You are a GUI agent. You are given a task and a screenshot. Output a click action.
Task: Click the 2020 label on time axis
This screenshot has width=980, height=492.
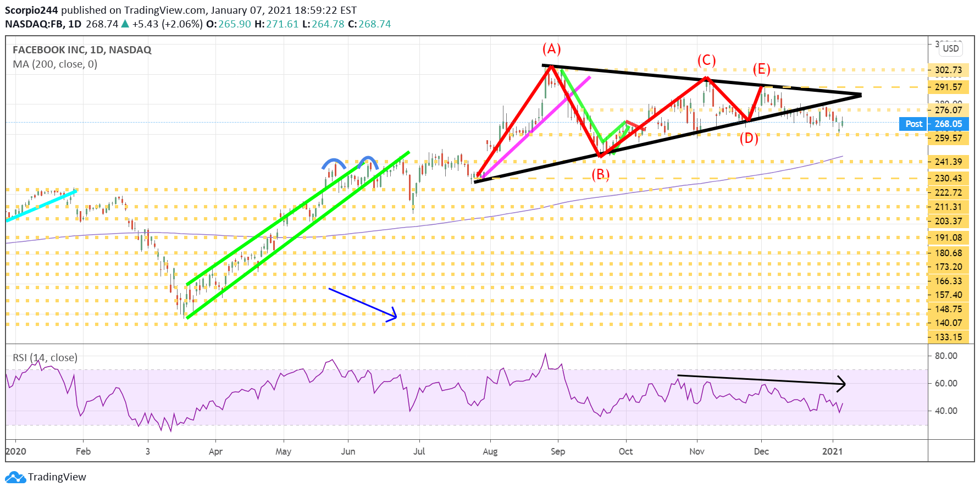pyautogui.click(x=15, y=451)
